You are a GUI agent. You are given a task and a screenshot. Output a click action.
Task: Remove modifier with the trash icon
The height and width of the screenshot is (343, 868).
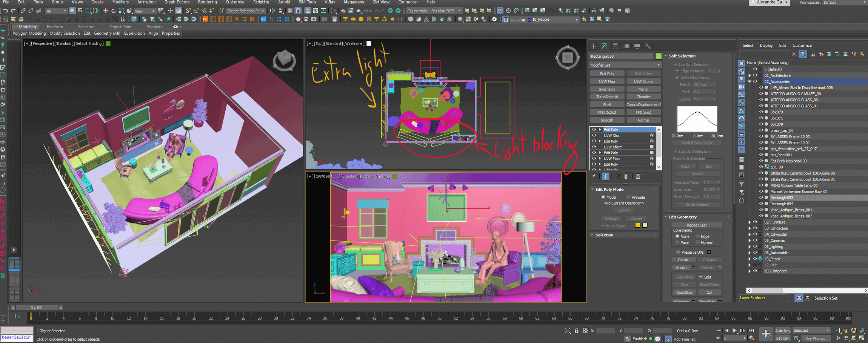[x=626, y=176]
